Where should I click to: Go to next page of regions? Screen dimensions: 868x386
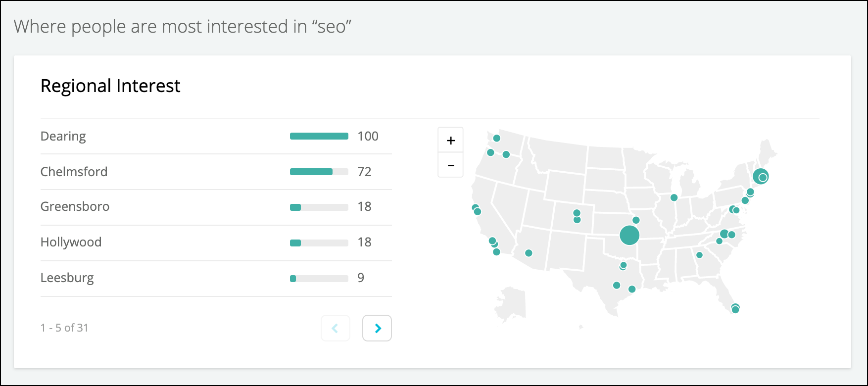coord(377,328)
